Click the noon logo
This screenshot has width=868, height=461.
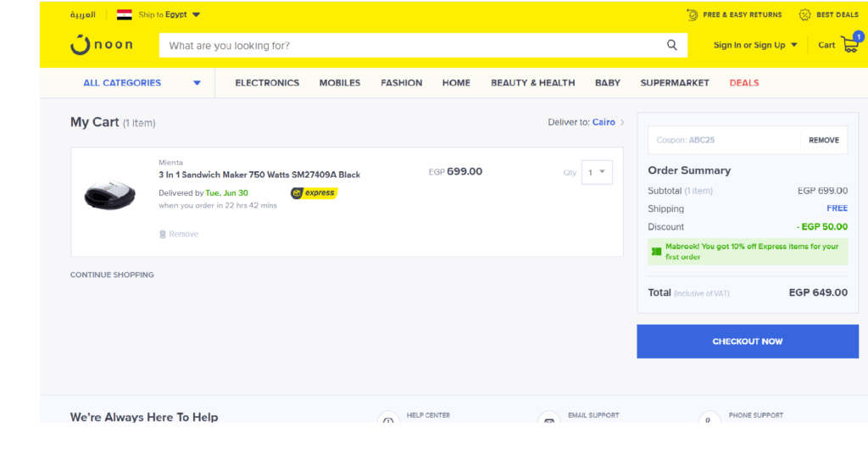(x=102, y=45)
